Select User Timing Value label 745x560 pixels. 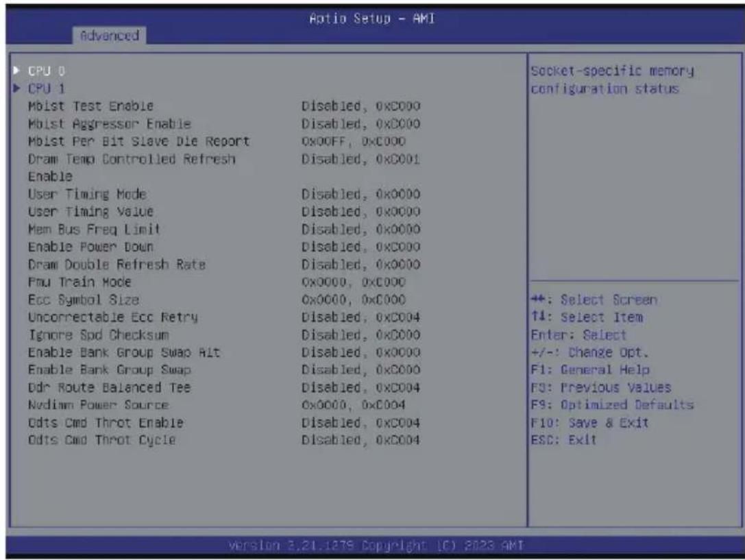[90, 211]
